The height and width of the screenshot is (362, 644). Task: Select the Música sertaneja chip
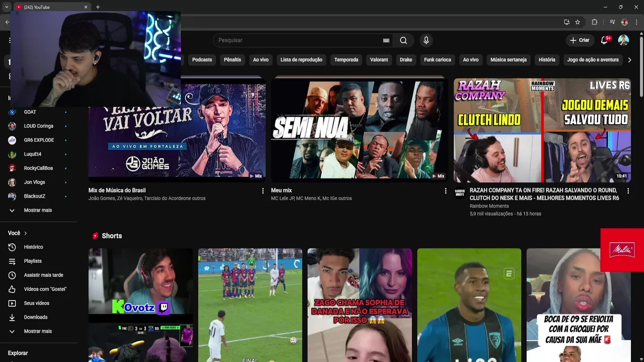509,60
